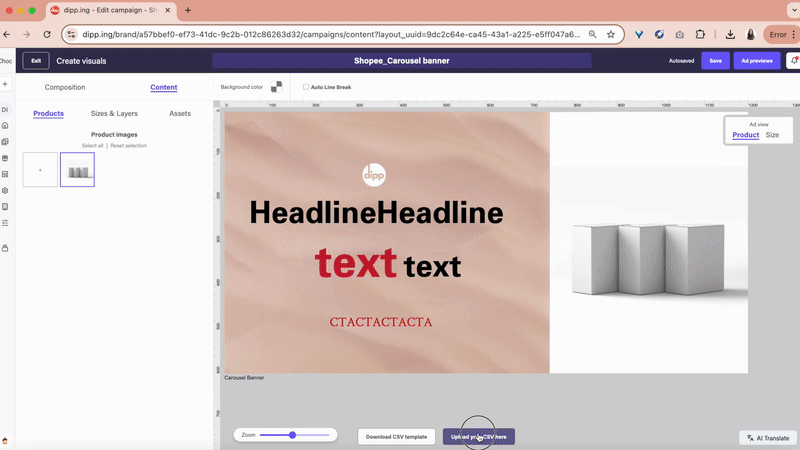The image size is (800, 450).
Task: Switch to the Sizes & Layers tab
Action: tap(114, 114)
